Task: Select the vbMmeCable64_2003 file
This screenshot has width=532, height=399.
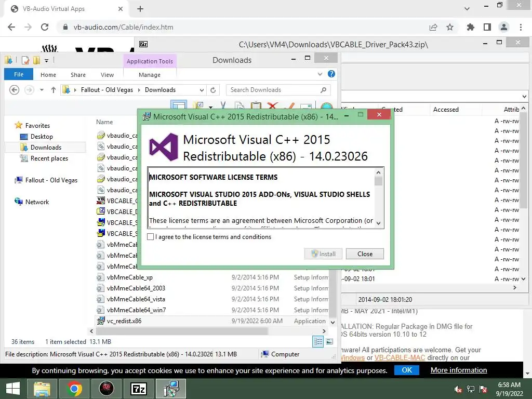Action: tap(136, 288)
